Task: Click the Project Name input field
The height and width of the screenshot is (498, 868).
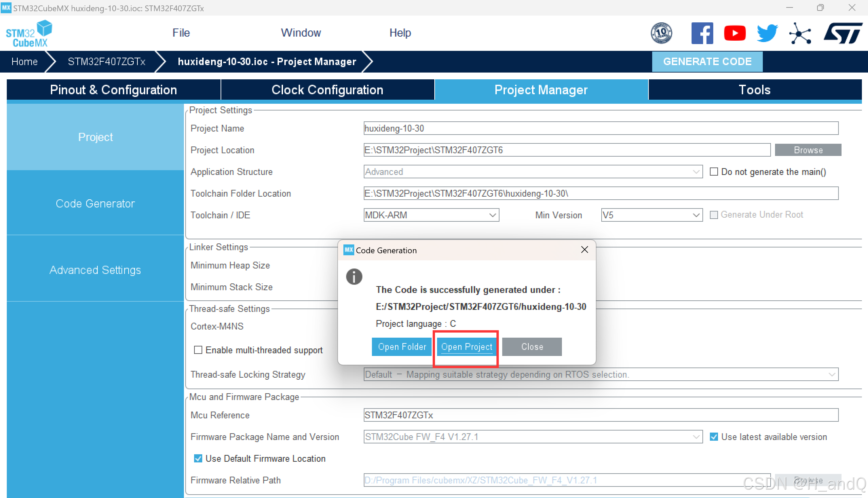Action: pos(601,128)
